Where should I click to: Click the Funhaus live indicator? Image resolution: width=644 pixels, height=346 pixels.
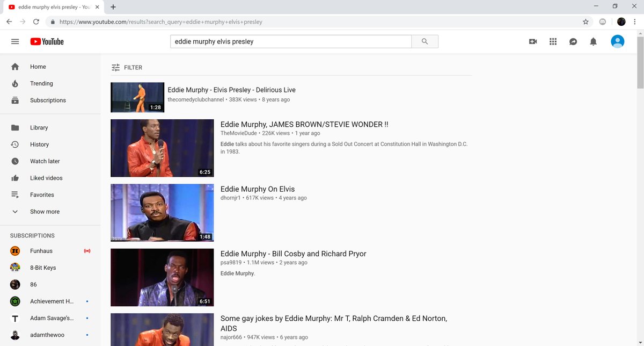pos(87,251)
